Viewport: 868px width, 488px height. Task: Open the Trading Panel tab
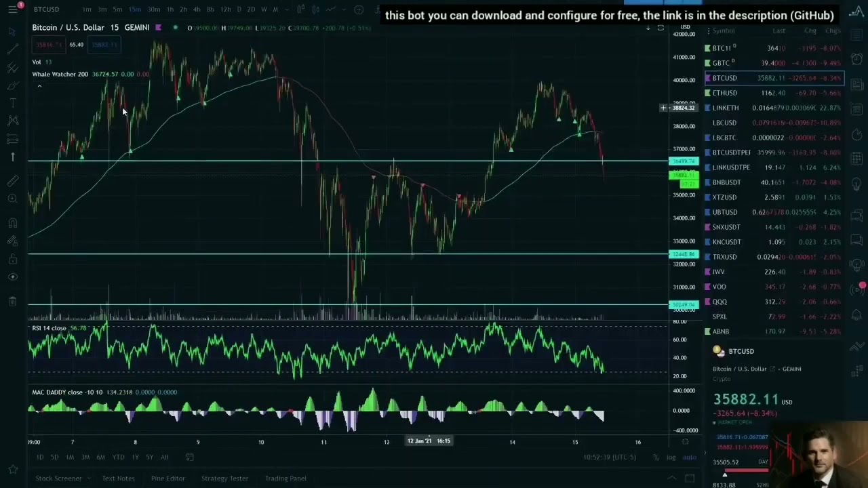pyautogui.click(x=285, y=479)
